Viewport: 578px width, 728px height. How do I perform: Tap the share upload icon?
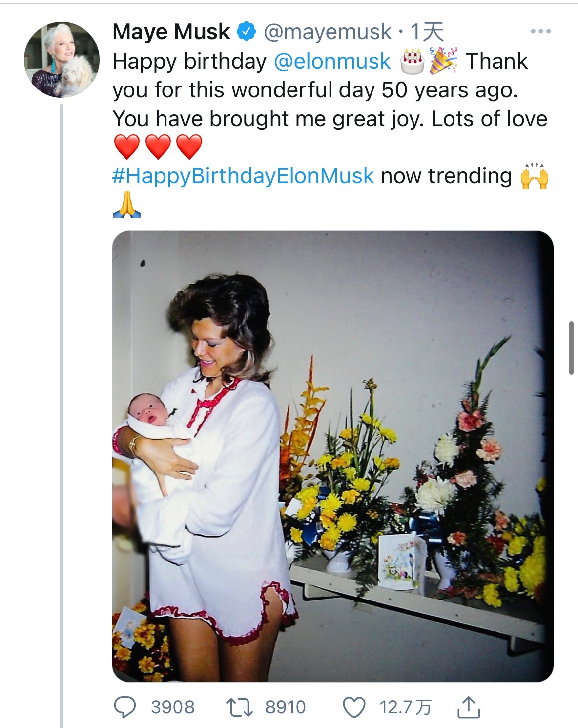tap(468, 707)
